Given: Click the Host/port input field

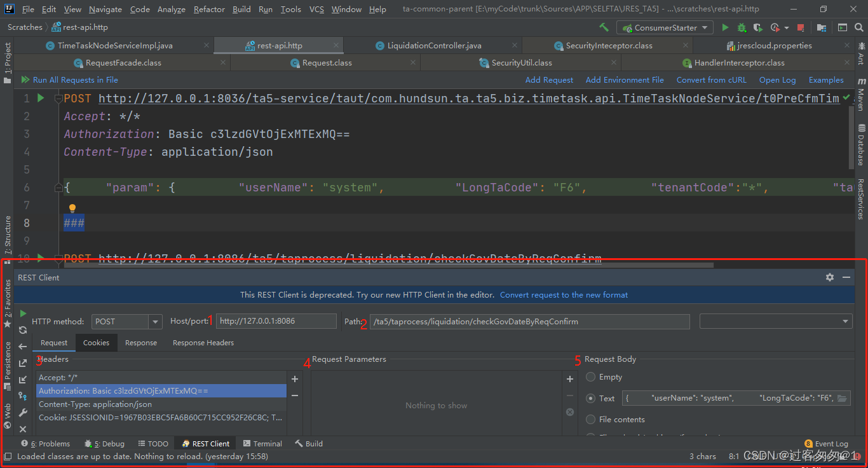Looking at the screenshot, I should click(x=276, y=321).
